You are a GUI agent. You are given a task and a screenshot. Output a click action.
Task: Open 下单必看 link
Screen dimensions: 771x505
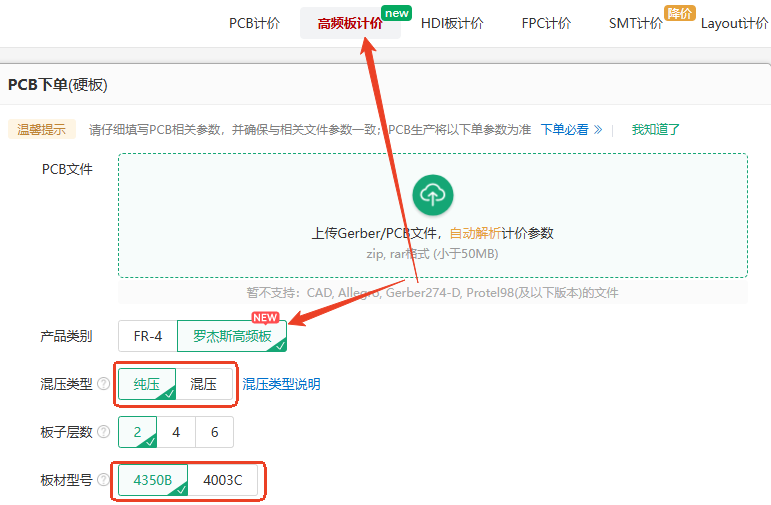[x=571, y=129]
